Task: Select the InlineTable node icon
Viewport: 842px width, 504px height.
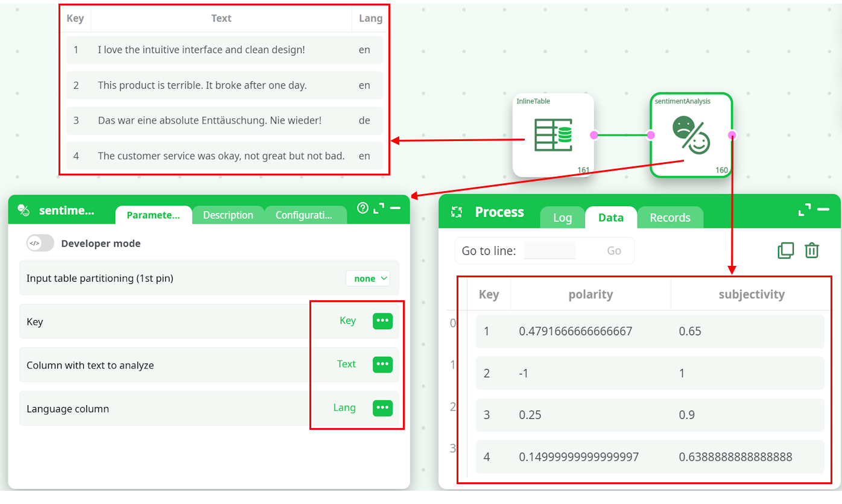Action: (x=553, y=135)
